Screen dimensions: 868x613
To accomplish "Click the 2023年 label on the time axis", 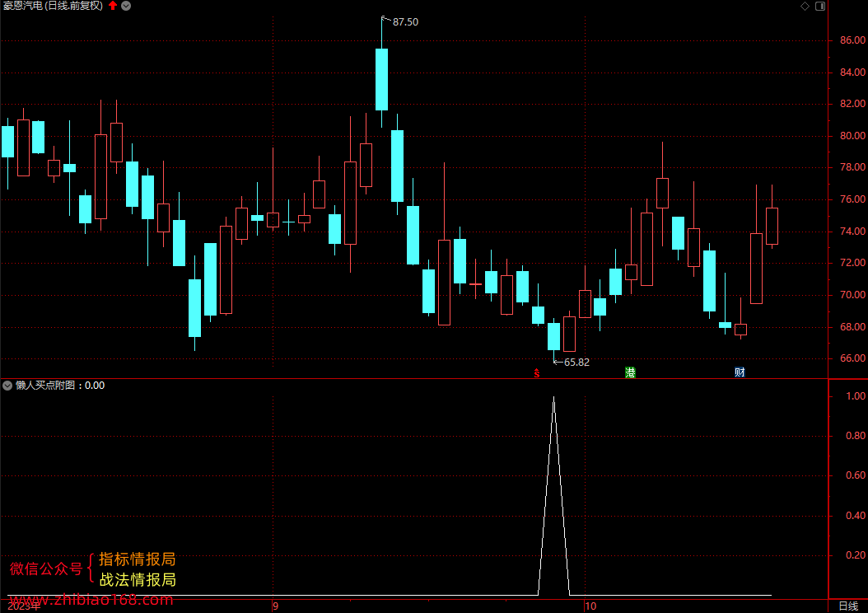I will 24,606.
